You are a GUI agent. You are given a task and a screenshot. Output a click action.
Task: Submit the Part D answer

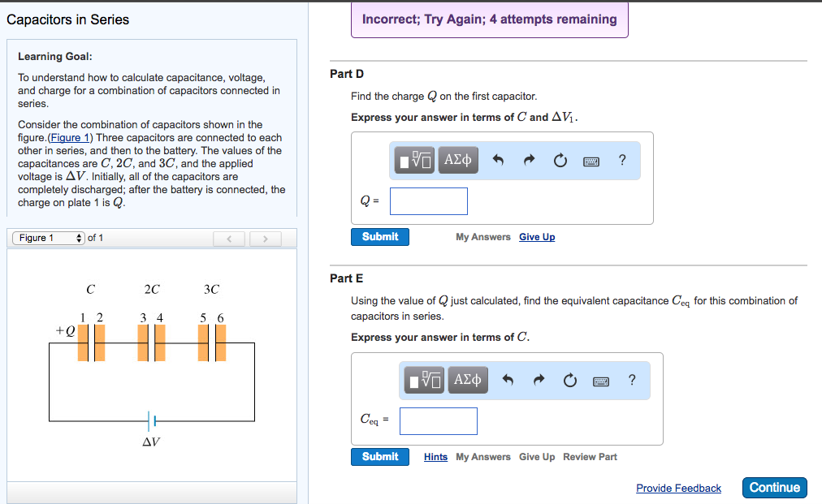(379, 236)
